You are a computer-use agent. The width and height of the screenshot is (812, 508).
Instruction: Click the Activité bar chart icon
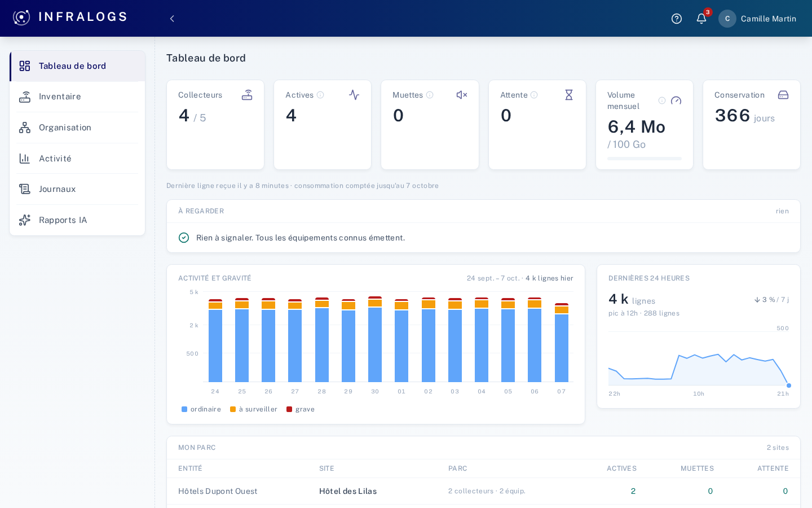point(25,159)
